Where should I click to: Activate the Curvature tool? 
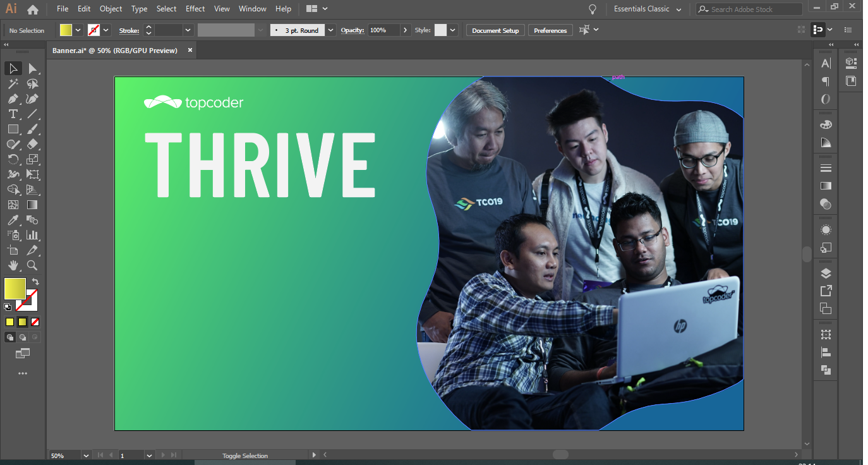(33, 99)
